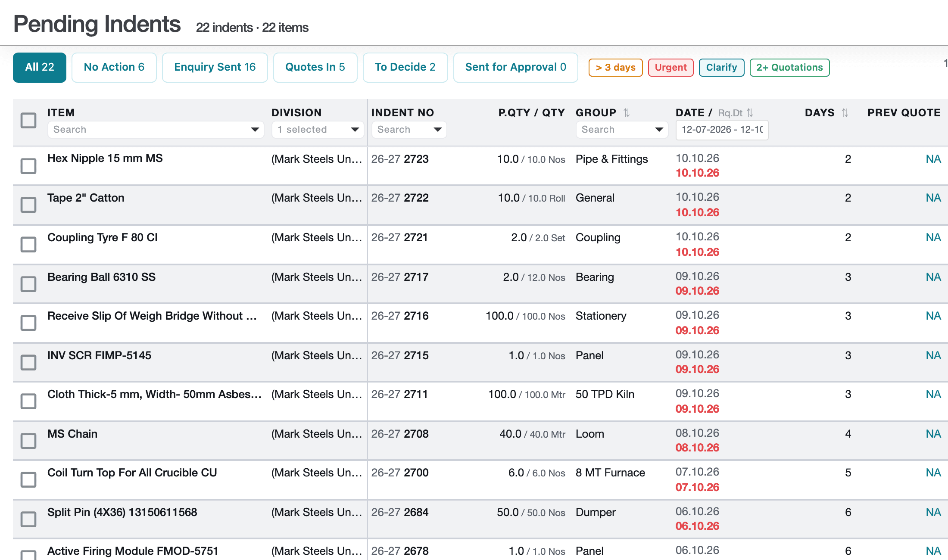Click the Dumper group cell
948x560 pixels.
tap(596, 512)
